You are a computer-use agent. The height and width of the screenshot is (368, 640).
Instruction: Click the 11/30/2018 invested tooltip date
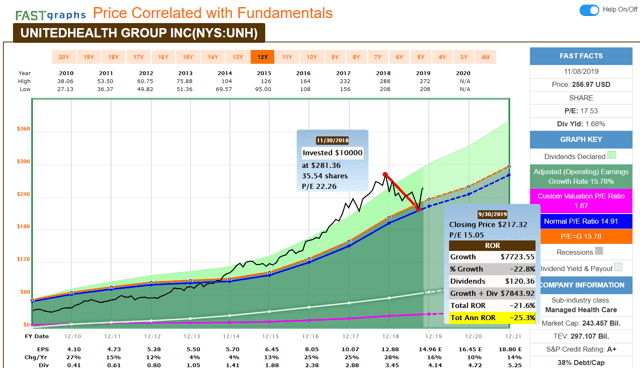tap(333, 140)
